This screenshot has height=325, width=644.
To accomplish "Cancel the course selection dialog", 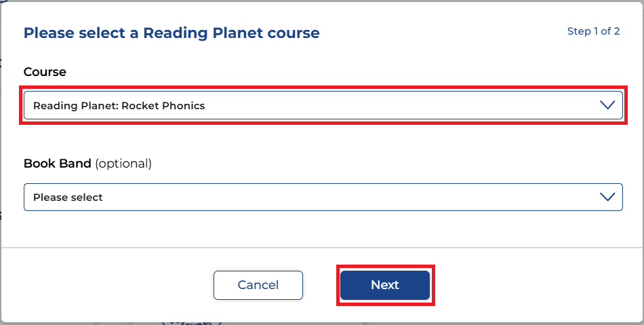I will pos(258,285).
